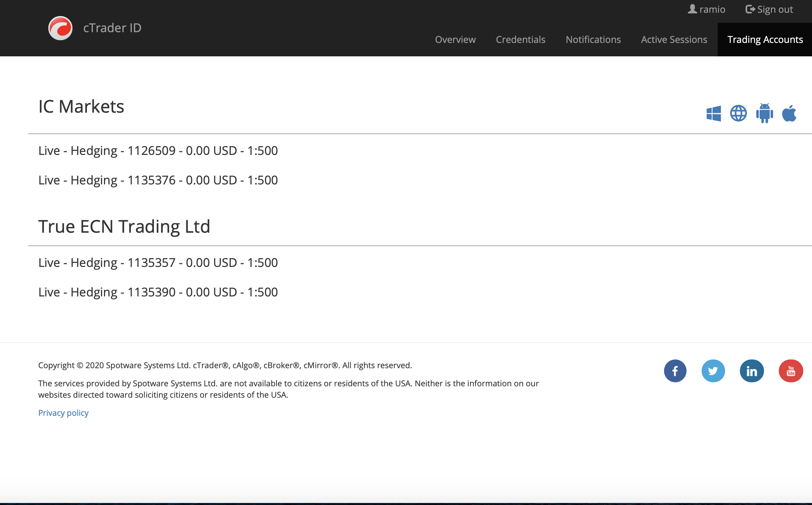Click the cTrader ID title text

[x=112, y=28]
